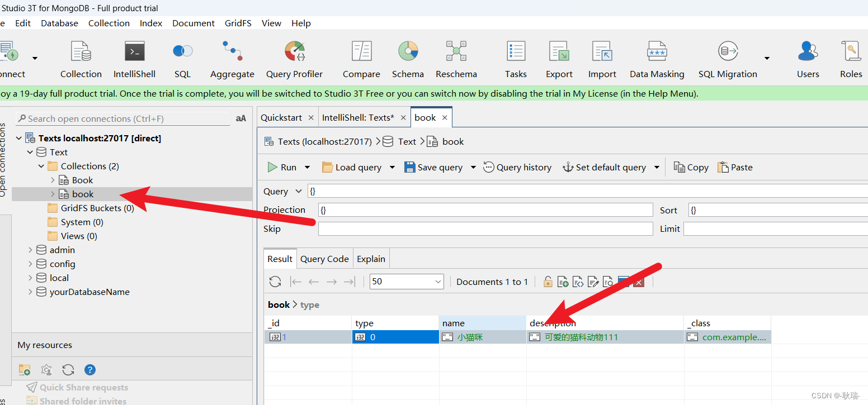Expand the admin database node
868x405 pixels.
30,250
